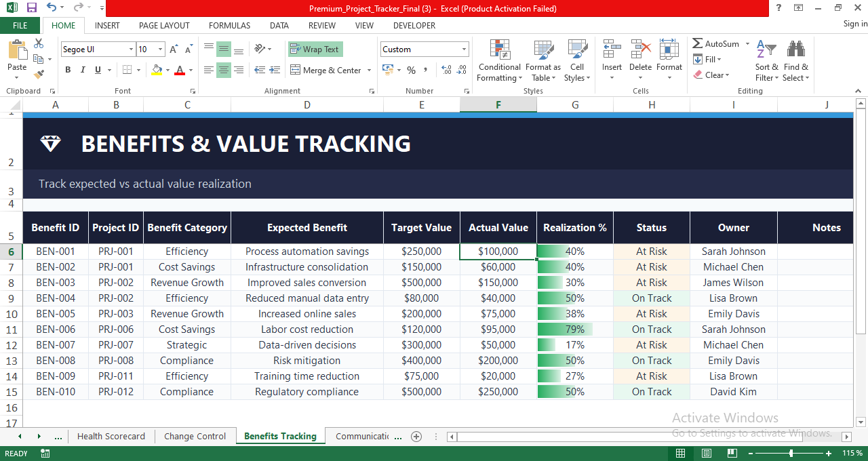This screenshot has height=461, width=868.
Task: Open Conditional Formatting options
Action: [499, 61]
